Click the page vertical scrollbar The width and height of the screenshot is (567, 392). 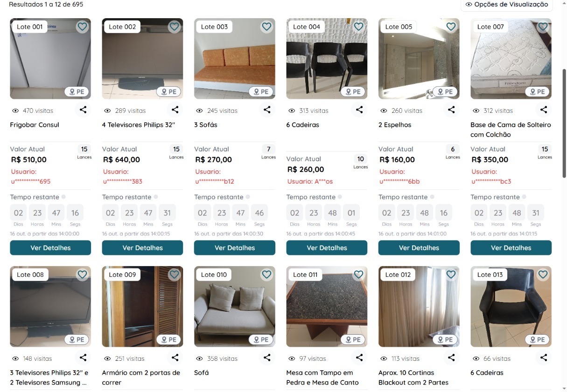564,124
